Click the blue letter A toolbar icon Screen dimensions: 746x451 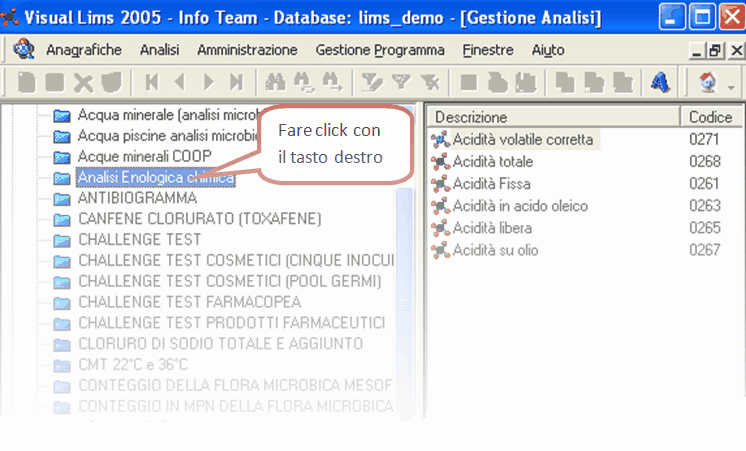point(660,82)
